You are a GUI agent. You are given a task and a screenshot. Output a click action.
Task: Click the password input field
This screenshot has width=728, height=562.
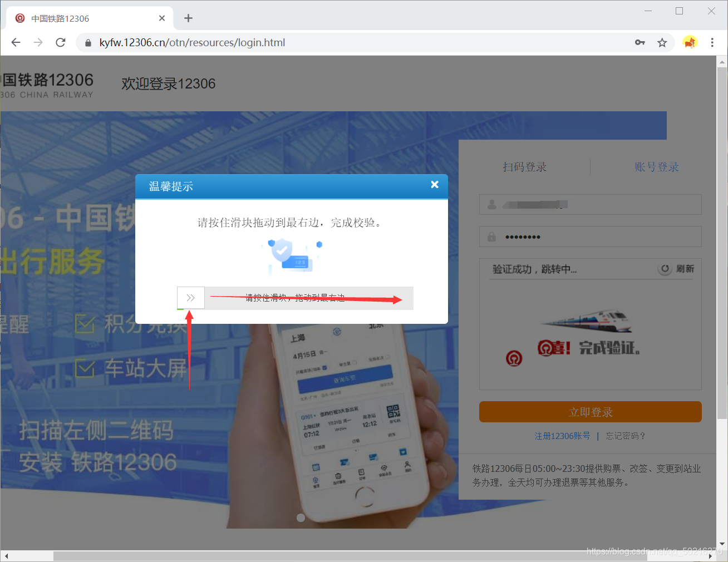point(591,236)
